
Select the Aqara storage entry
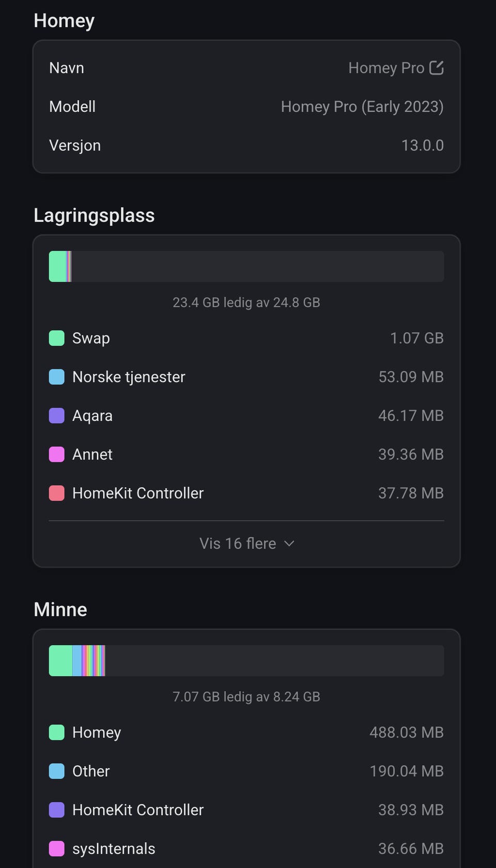click(246, 416)
